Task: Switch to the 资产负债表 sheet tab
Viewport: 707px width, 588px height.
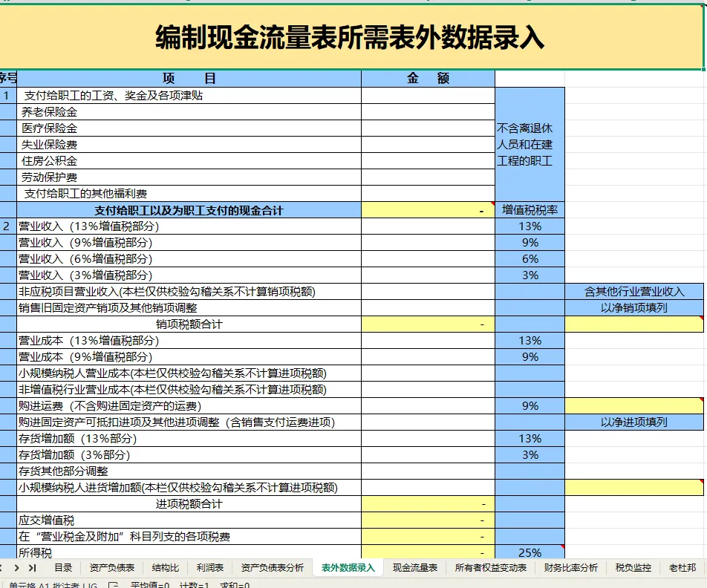Action: click(x=112, y=568)
